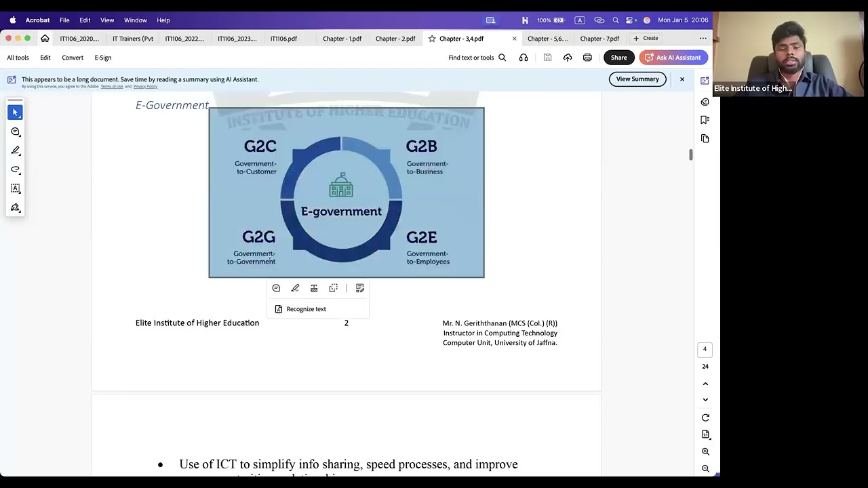Click Recognize text option
The image size is (868, 488).
click(300, 309)
